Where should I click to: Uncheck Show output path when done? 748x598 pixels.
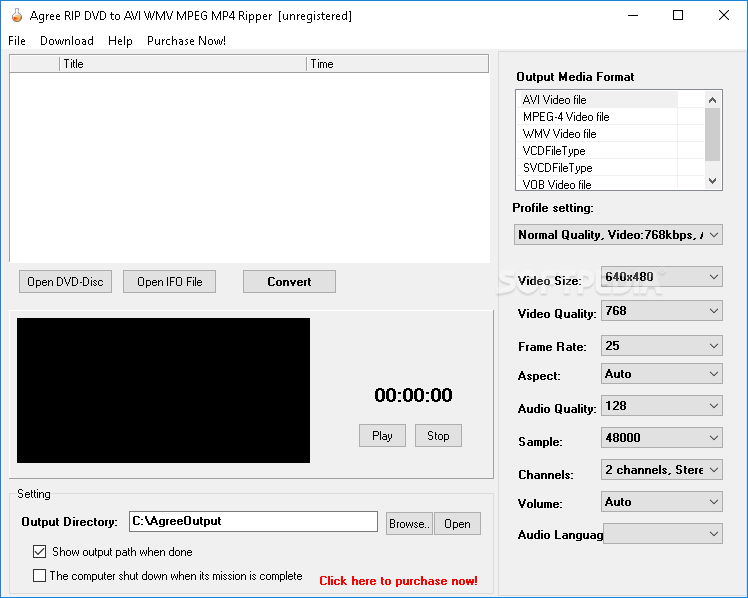click(40, 552)
